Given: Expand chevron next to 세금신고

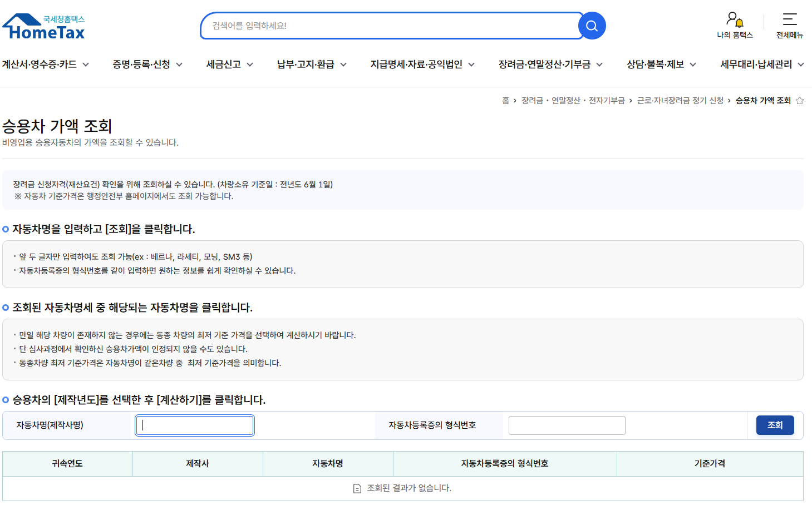Looking at the screenshot, I should (250, 65).
